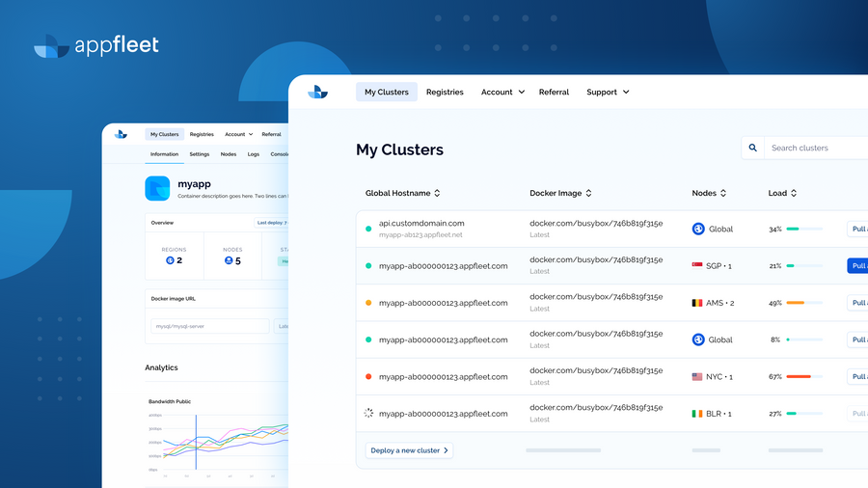Click the Singapore flag icon next to SGP
The height and width of the screenshot is (488, 868).
point(697,265)
